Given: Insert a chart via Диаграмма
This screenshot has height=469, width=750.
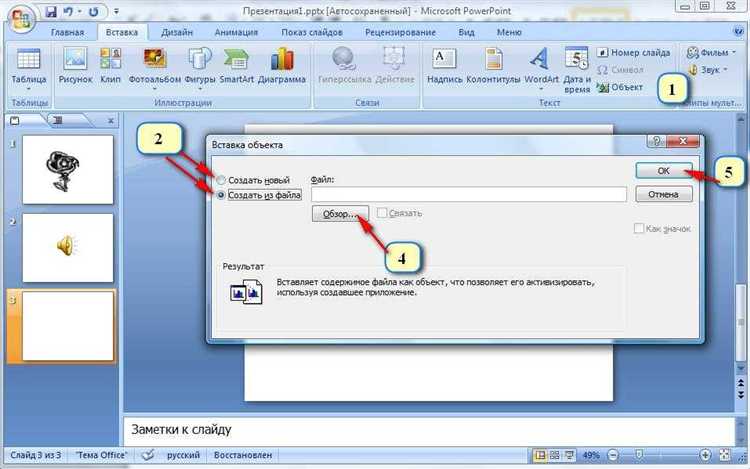Looking at the screenshot, I should (x=282, y=67).
